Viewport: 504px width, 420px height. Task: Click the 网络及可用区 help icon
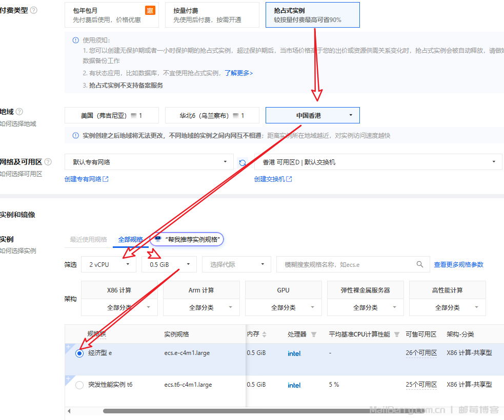[x=47, y=161]
